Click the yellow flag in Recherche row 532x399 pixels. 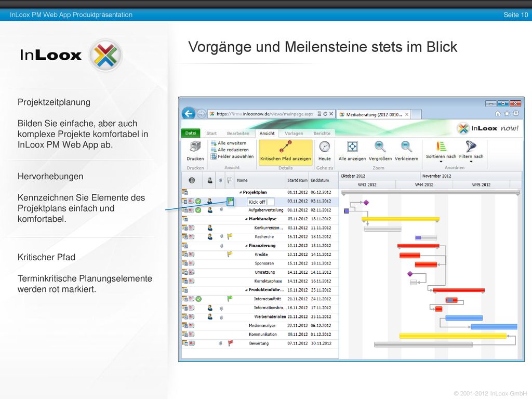click(230, 236)
